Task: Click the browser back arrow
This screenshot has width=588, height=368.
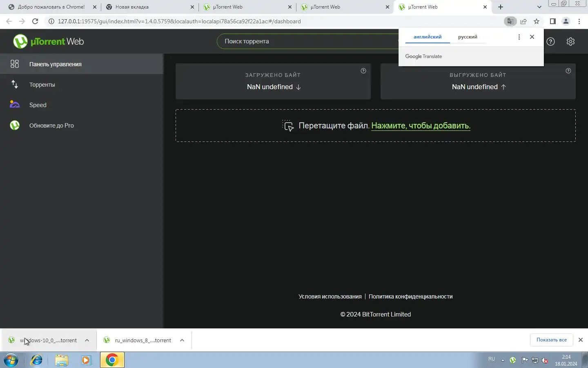Action: 9,21
